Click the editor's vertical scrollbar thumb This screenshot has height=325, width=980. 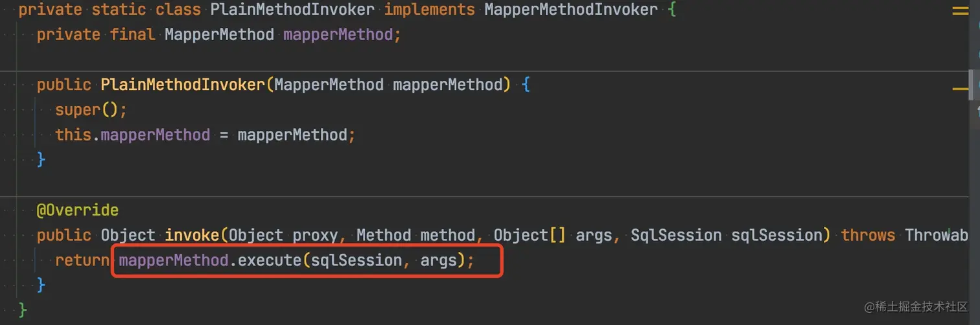click(x=971, y=84)
